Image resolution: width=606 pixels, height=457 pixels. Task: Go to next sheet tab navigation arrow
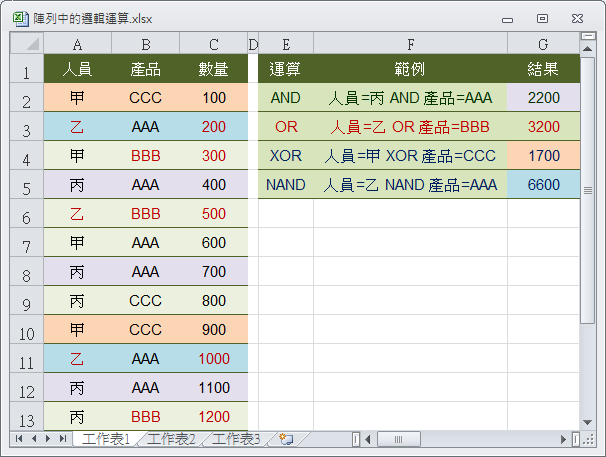[x=48, y=438]
